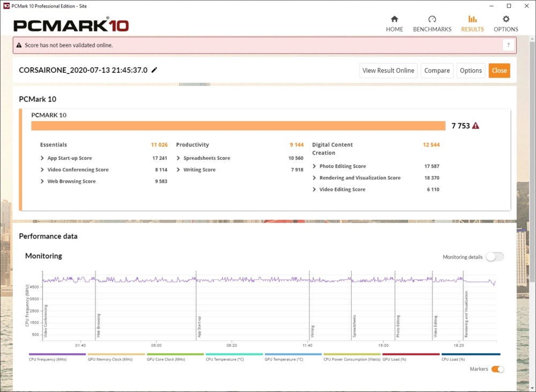Click the 18 370 Rendering score value
Image resolution: width=536 pixels, height=392 pixels.
[x=431, y=178]
